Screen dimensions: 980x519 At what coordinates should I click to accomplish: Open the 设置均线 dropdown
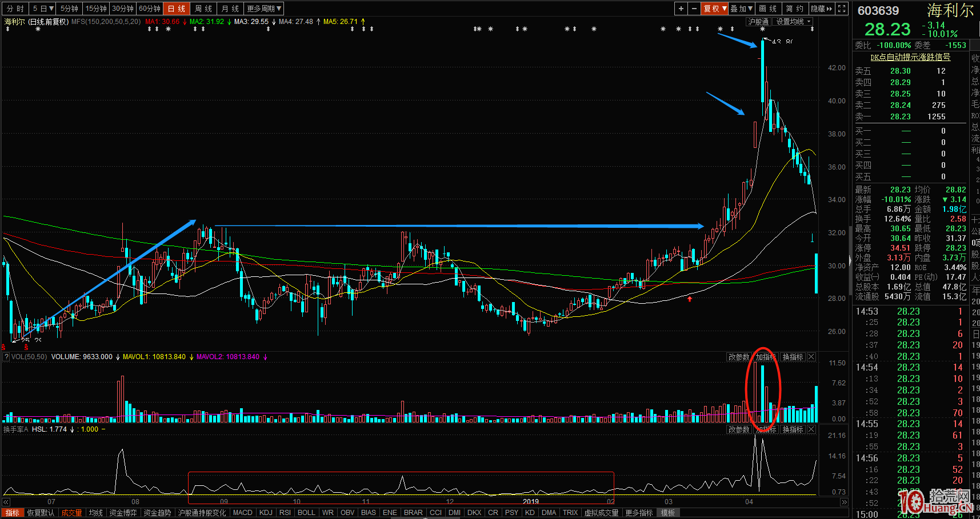(x=793, y=22)
